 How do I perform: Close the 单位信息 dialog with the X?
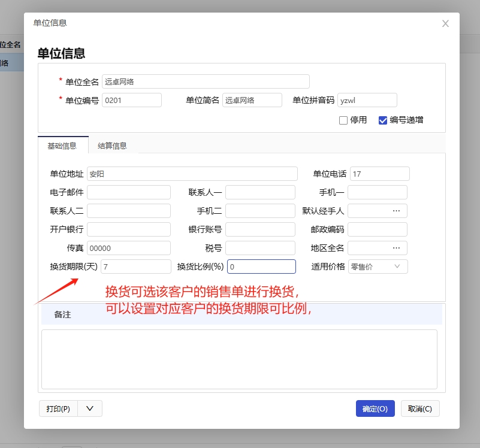(x=445, y=23)
